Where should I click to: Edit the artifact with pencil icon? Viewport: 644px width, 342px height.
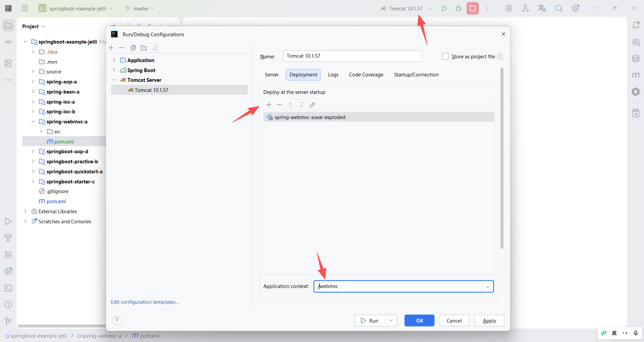pos(312,105)
